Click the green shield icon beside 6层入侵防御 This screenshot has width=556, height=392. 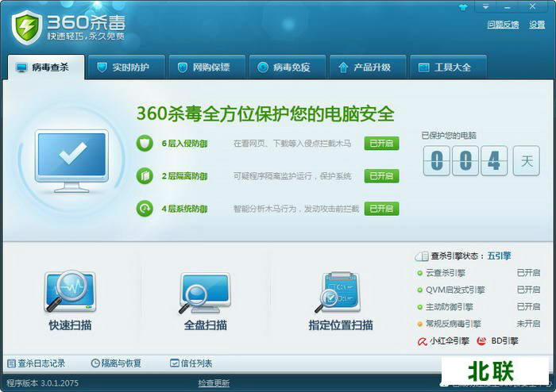[x=145, y=144]
